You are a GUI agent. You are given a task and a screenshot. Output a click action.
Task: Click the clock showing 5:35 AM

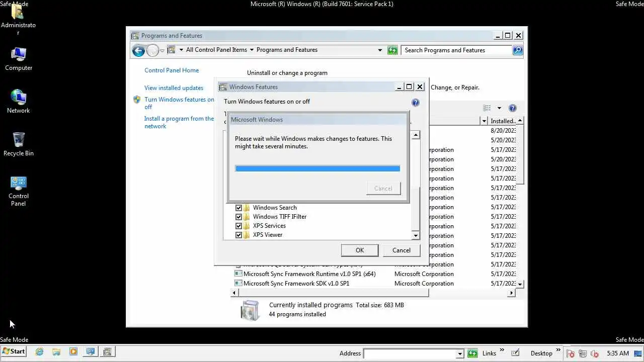[618, 353]
